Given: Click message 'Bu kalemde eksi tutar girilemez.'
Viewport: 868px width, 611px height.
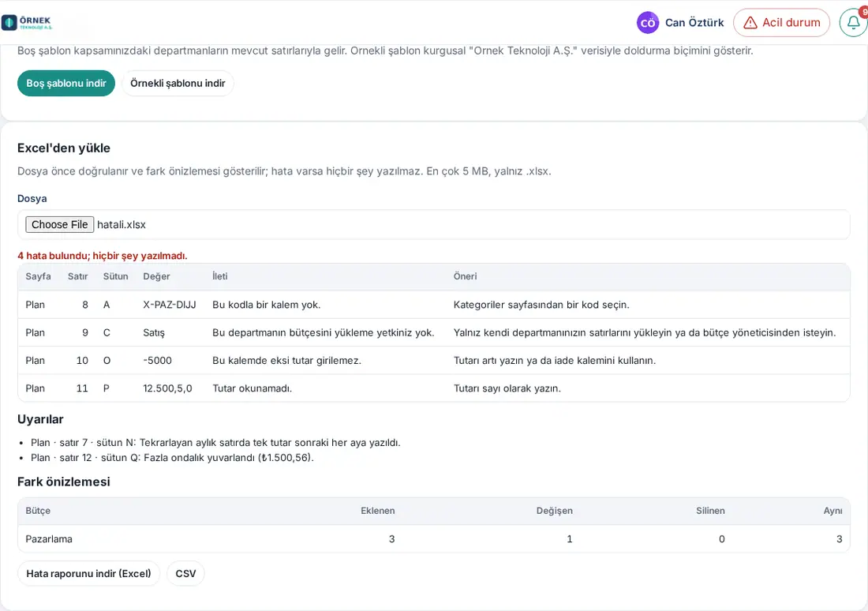Looking at the screenshot, I should point(286,361).
